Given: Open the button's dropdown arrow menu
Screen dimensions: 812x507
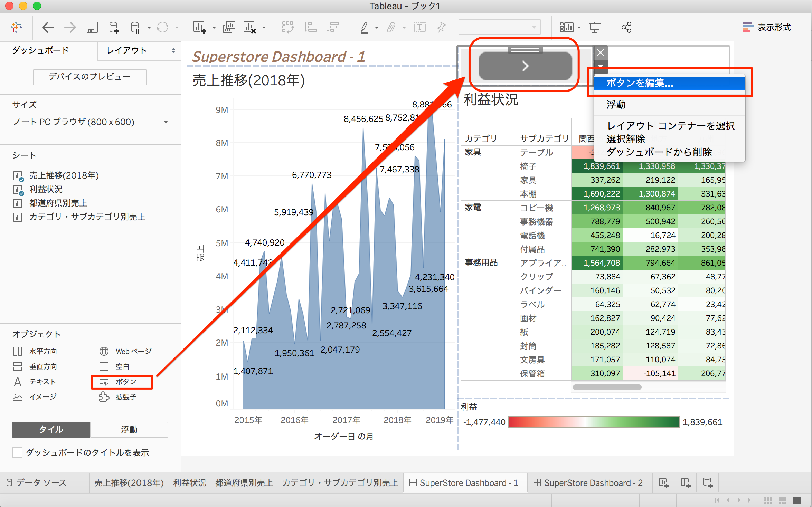Looking at the screenshot, I should click(x=601, y=67).
